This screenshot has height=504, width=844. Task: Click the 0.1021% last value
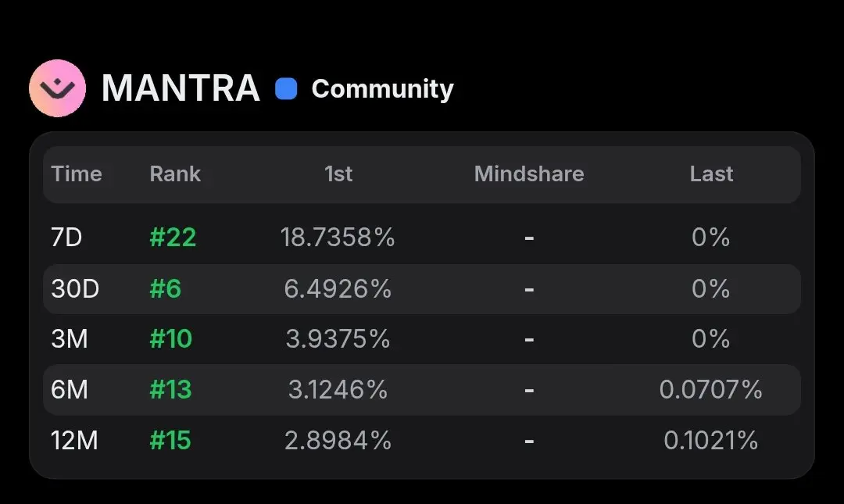pos(710,441)
